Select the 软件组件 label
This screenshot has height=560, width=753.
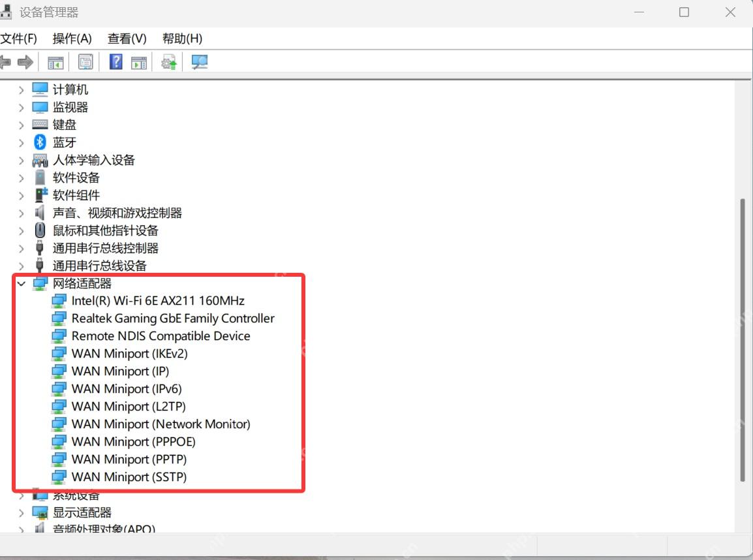coord(76,195)
